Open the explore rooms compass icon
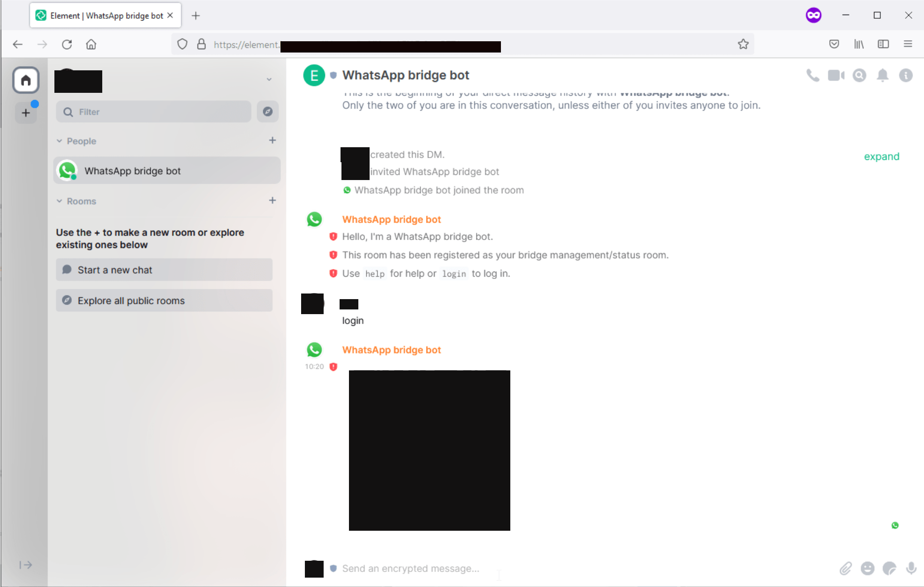Image resolution: width=924 pixels, height=587 pixels. pos(267,112)
